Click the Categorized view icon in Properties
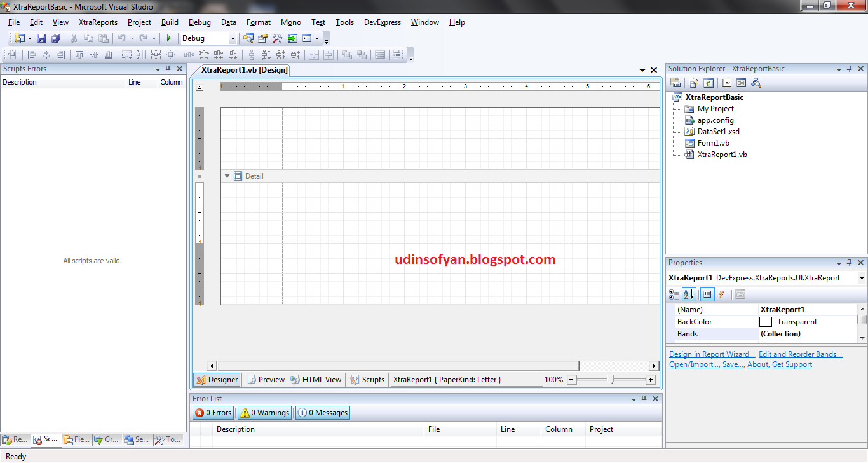The height and width of the screenshot is (463, 868). (x=673, y=294)
